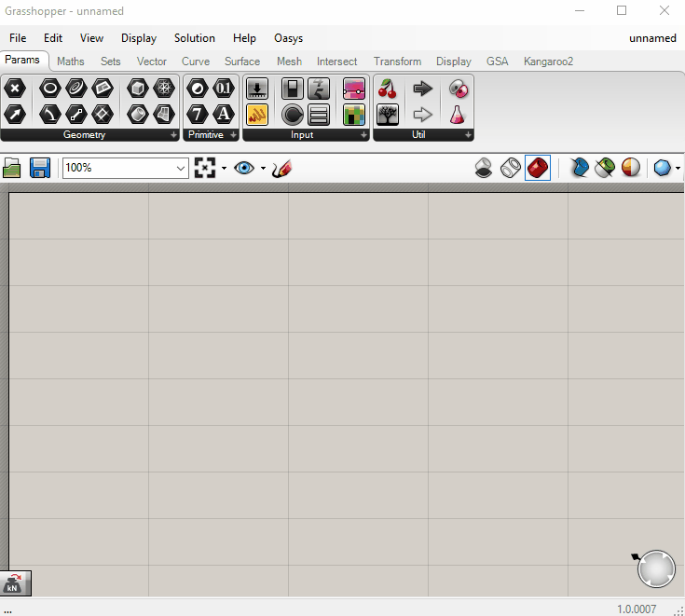This screenshot has width=685, height=616.
Task: Select the Vector parameter arrow hexagon icon
Action: (15, 115)
